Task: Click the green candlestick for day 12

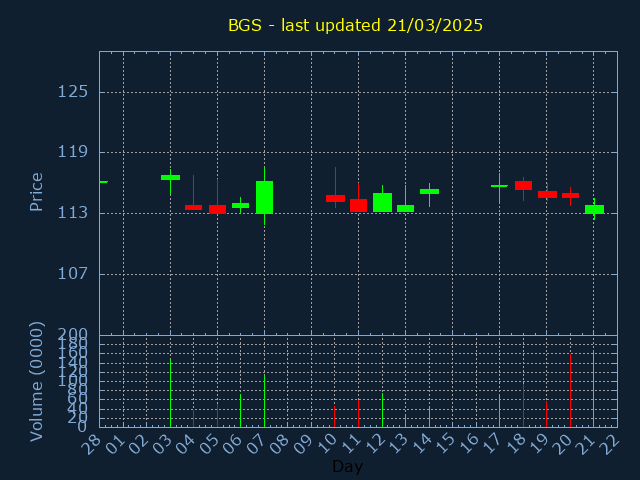Action: 382,202
